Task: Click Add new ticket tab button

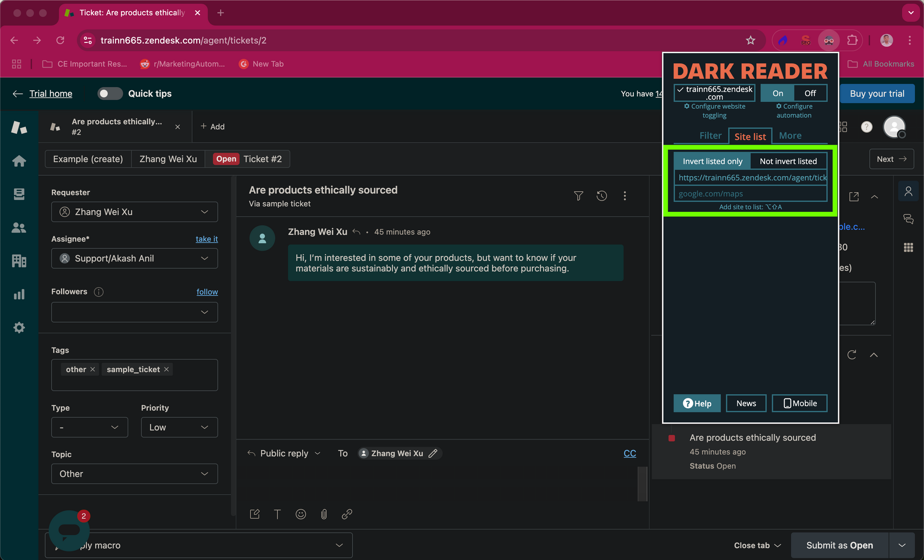Action: (213, 127)
